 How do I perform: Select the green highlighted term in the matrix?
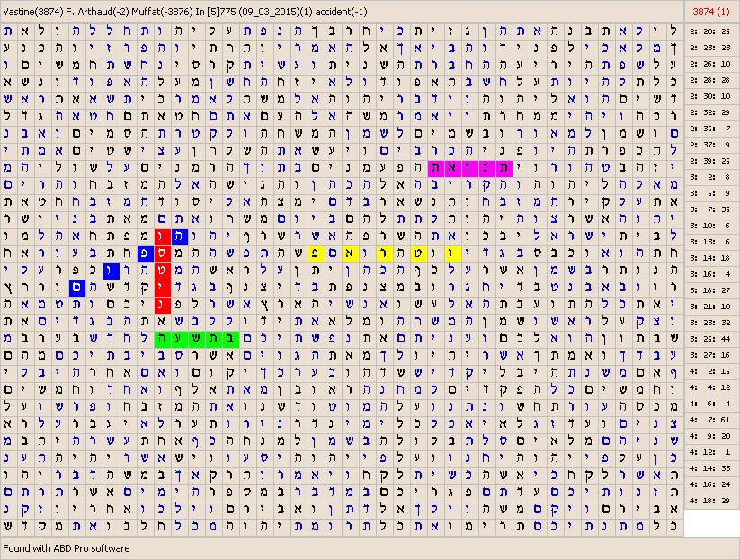(195, 339)
